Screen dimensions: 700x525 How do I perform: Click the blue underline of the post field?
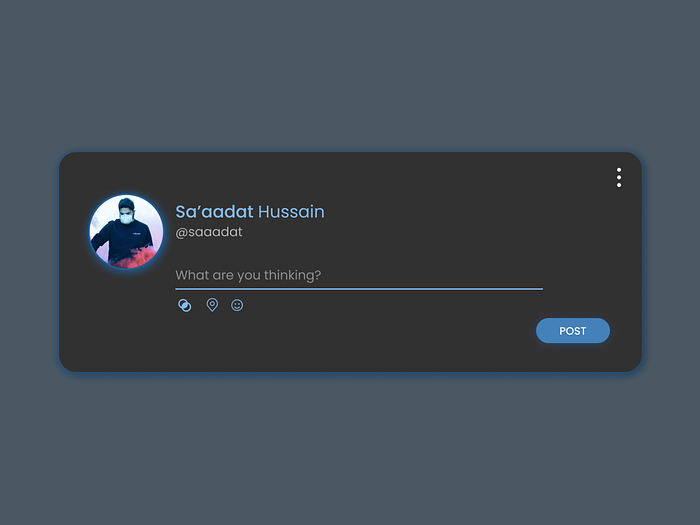pyautogui.click(x=359, y=289)
